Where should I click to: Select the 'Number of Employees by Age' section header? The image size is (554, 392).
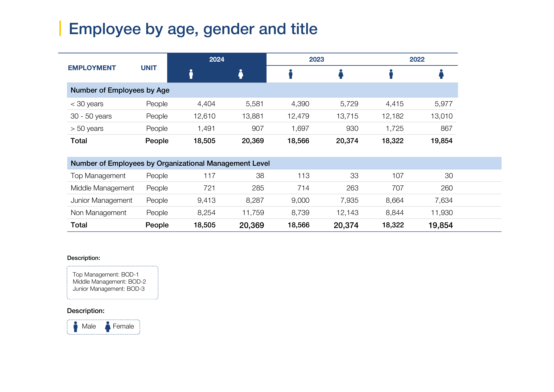point(262,90)
